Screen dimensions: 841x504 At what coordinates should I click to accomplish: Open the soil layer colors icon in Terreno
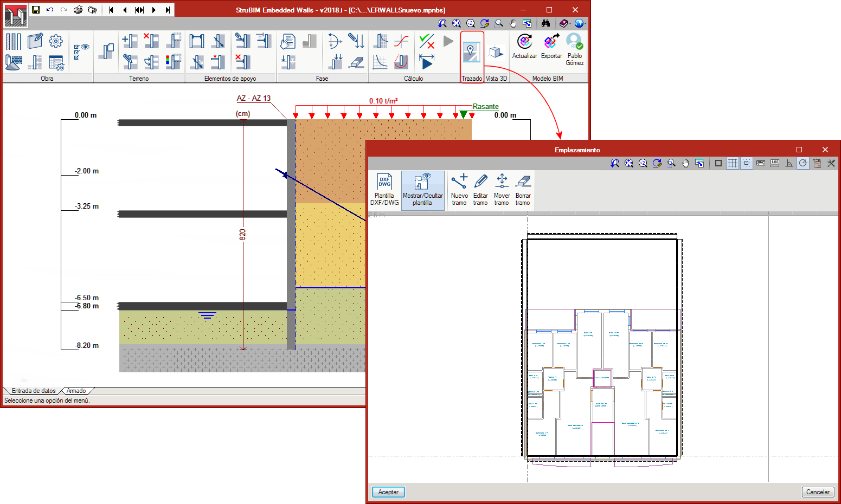[173, 62]
